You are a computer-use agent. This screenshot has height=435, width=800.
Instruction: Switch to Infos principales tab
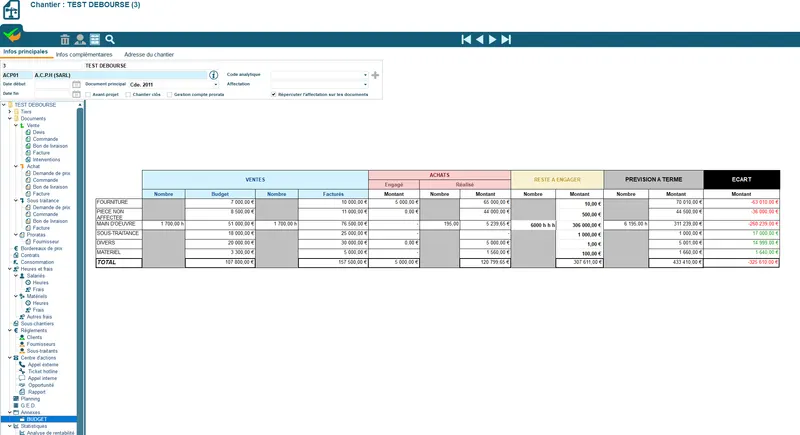click(x=26, y=52)
